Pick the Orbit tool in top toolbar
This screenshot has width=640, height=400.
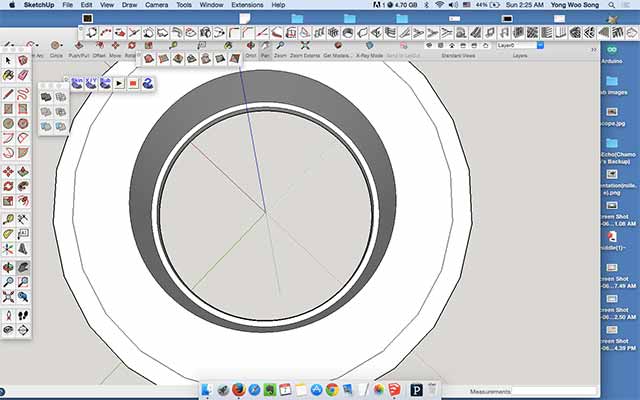251,45
